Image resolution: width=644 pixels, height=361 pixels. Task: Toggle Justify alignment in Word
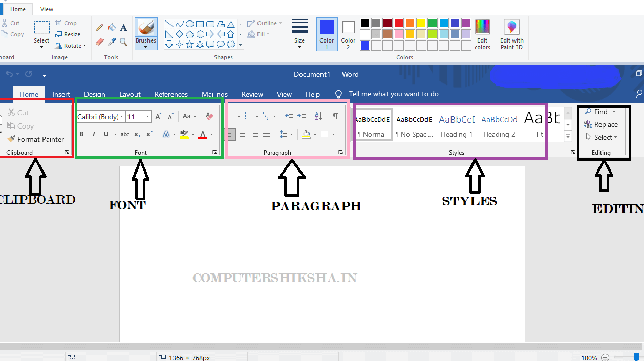pos(267,134)
